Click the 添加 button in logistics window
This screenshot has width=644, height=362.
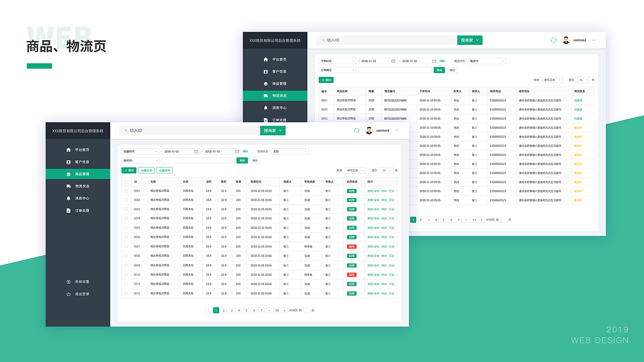point(326,80)
